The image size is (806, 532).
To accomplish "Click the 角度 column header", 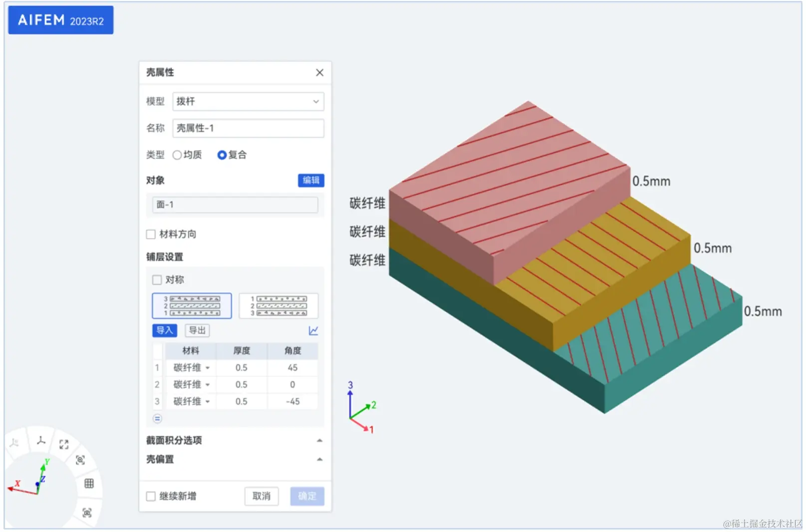I will (x=292, y=351).
